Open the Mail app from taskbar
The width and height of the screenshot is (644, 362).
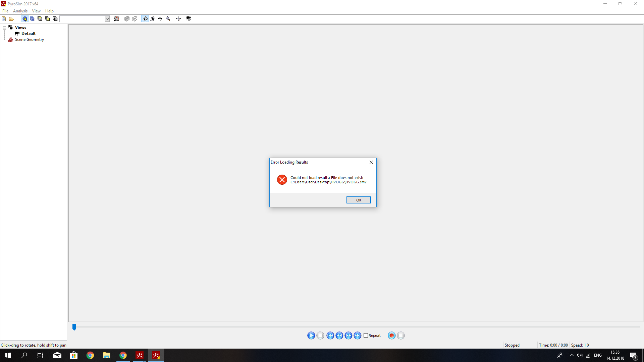57,355
